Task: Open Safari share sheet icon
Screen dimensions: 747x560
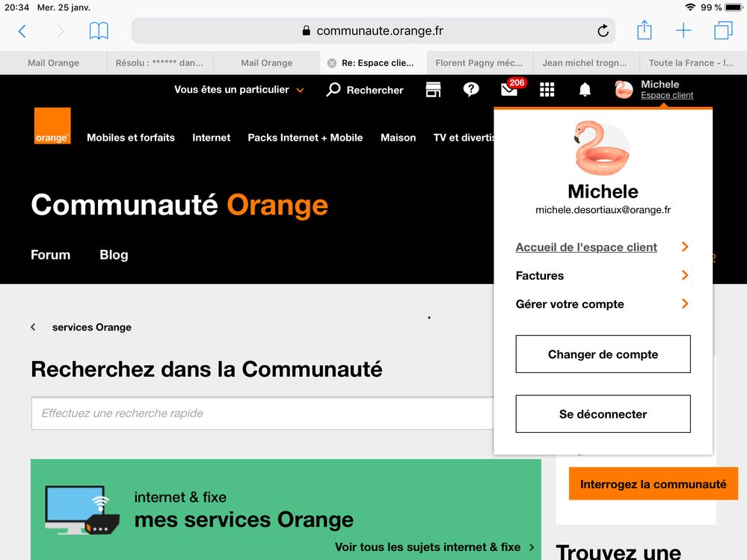Action: tap(644, 30)
